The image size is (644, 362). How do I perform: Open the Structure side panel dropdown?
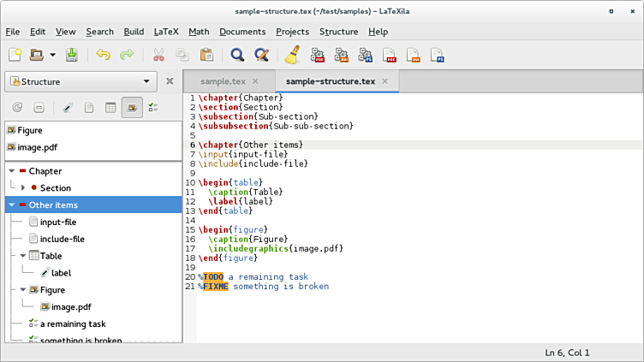click(80, 81)
